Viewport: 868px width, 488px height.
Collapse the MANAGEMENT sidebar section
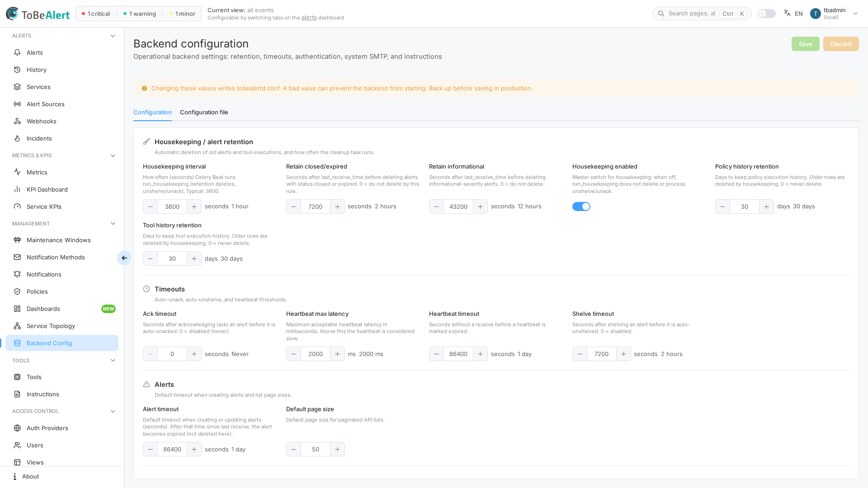click(x=113, y=224)
